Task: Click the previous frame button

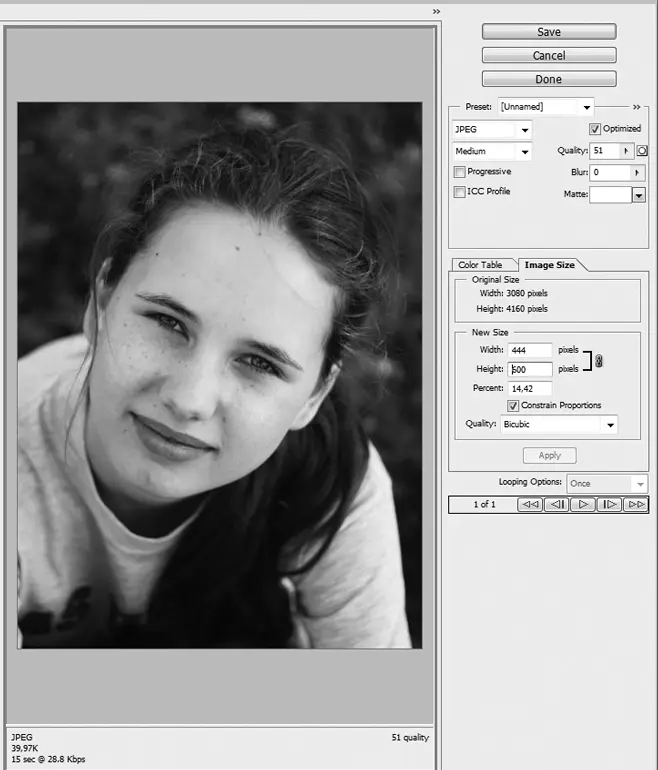Action: coord(557,505)
